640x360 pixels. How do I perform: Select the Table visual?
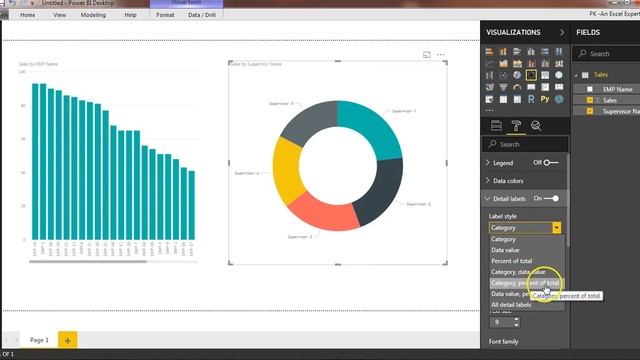tap(503, 99)
